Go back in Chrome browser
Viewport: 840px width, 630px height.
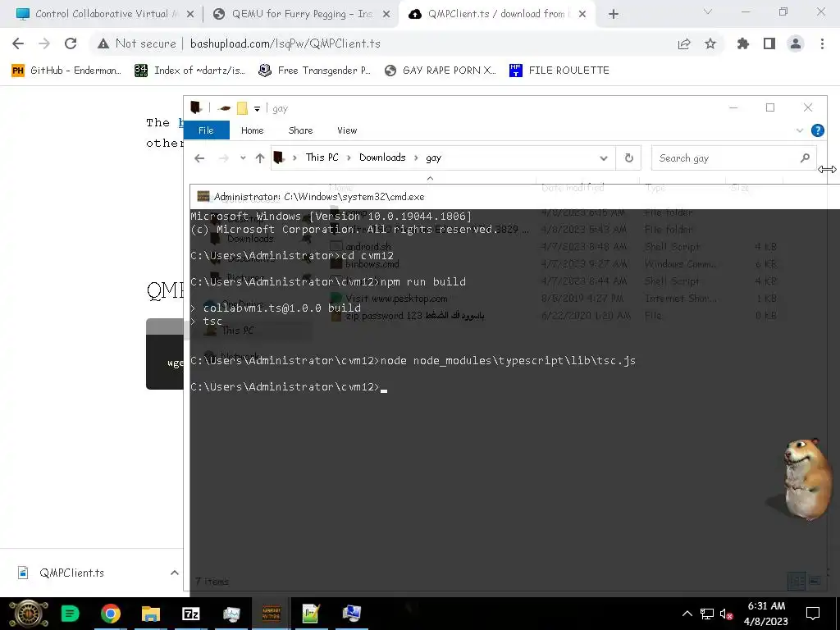[x=18, y=44]
